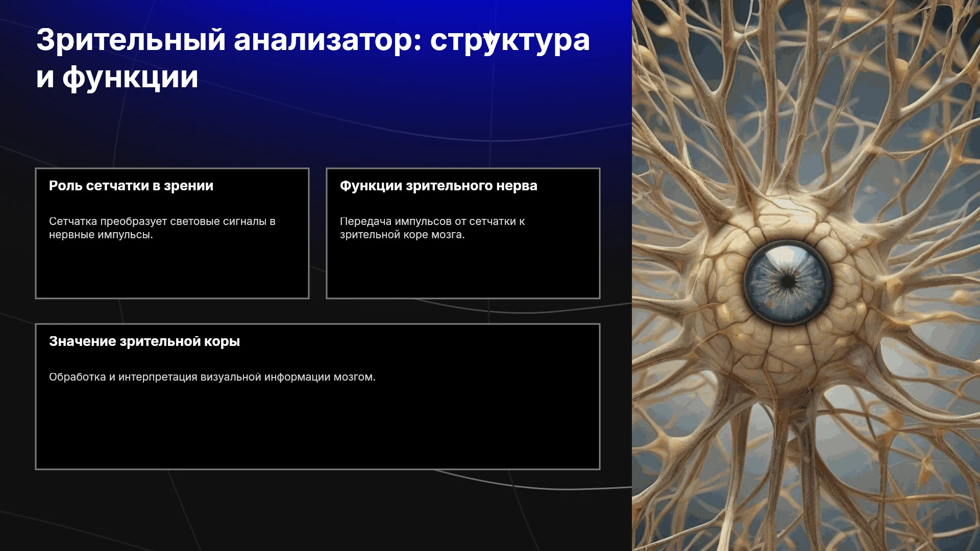Click the eye iris in the neuron image
The height and width of the screenshot is (551, 980).
point(788,282)
